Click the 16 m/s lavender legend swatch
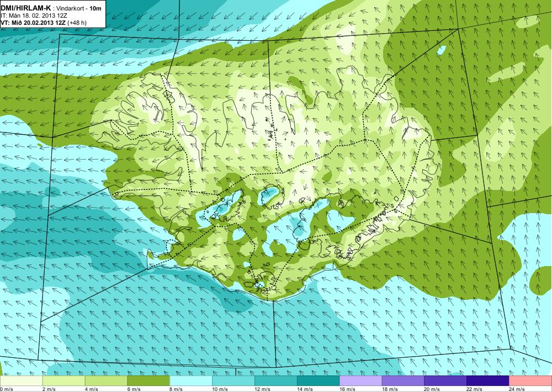This screenshot has width=552, height=392. (360, 381)
